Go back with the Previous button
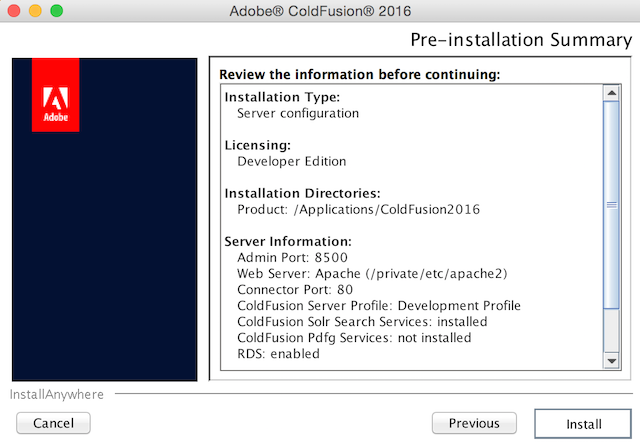 pyautogui.click(x=474, y=423)
